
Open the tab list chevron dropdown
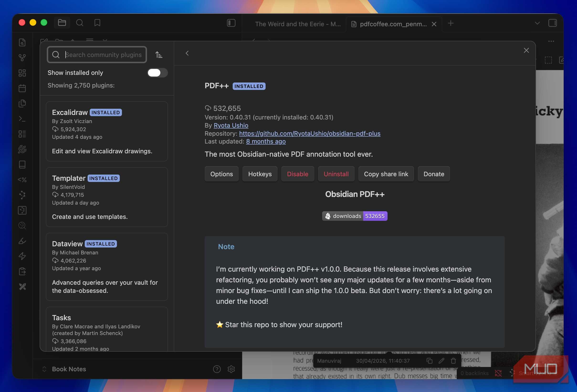[x=537, y=23]
